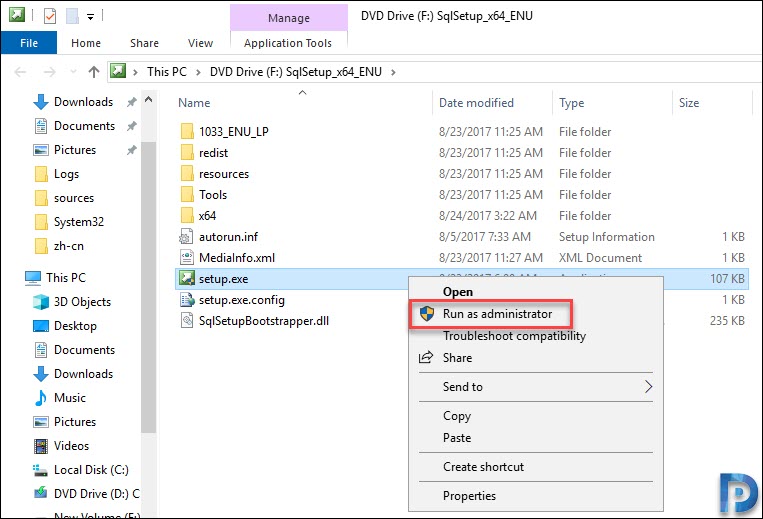The width and height of the screenshot is (763, 519).
Task: Expand the chevron after This PC in address bar
Action: pyautogui.click(x=198, y=72)
